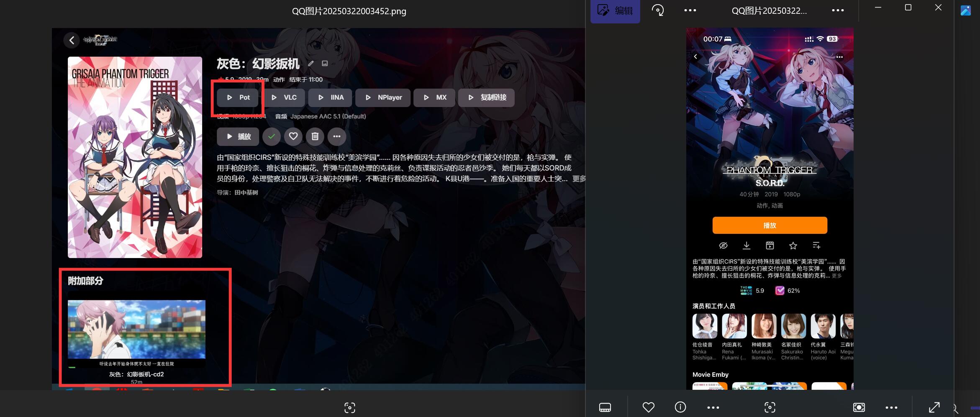Click the Japanese AAC 5.1 (Default) audio text
Screen dimensions: 980x417
point(328,116)
